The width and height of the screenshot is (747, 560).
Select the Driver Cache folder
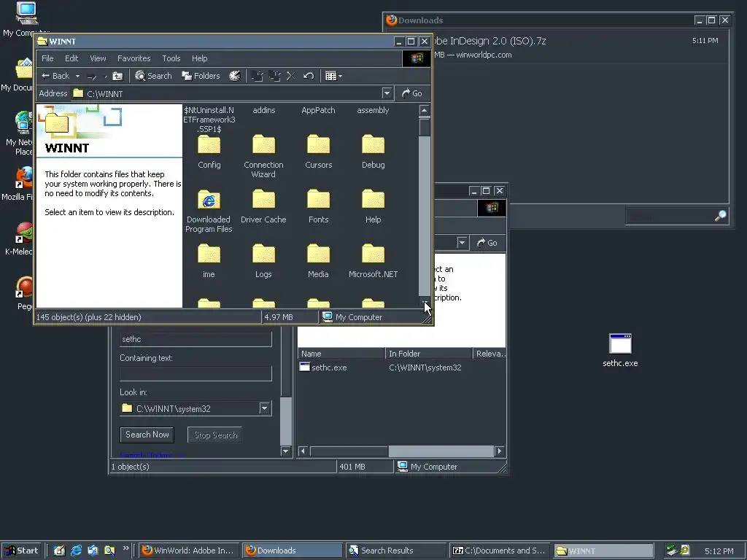[x=263, y=200]
